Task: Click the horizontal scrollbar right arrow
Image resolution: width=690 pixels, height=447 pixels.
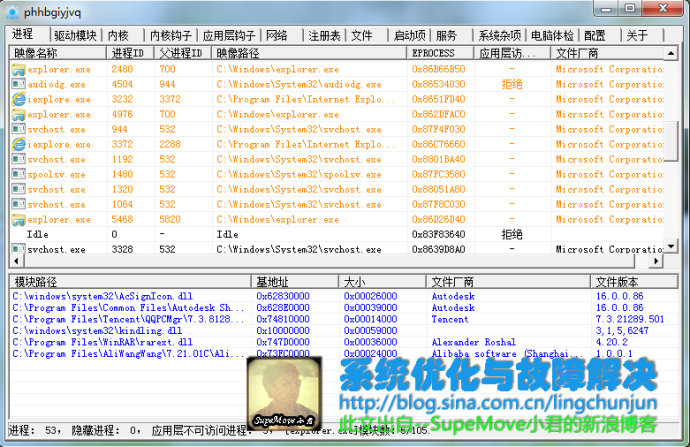Action: 656,261
